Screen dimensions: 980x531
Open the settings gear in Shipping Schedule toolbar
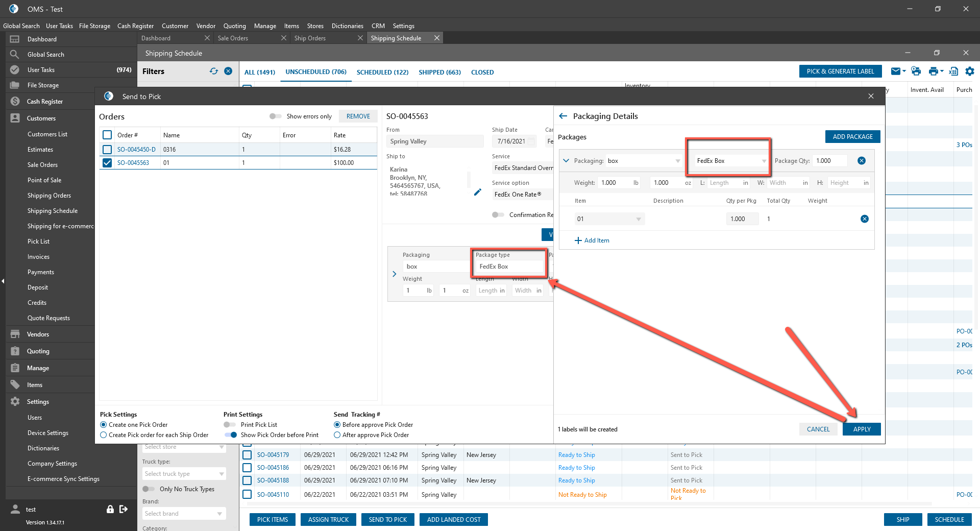969,71
